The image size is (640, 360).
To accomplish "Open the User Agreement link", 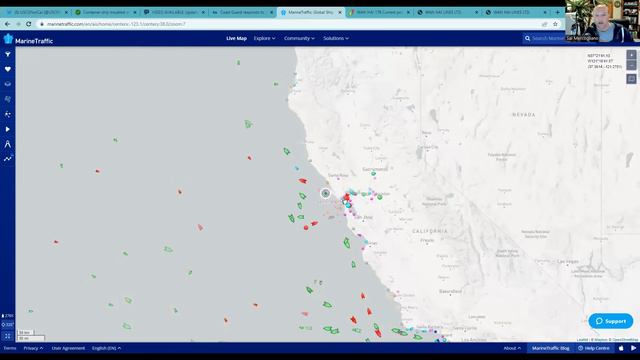I will (68, 348).
